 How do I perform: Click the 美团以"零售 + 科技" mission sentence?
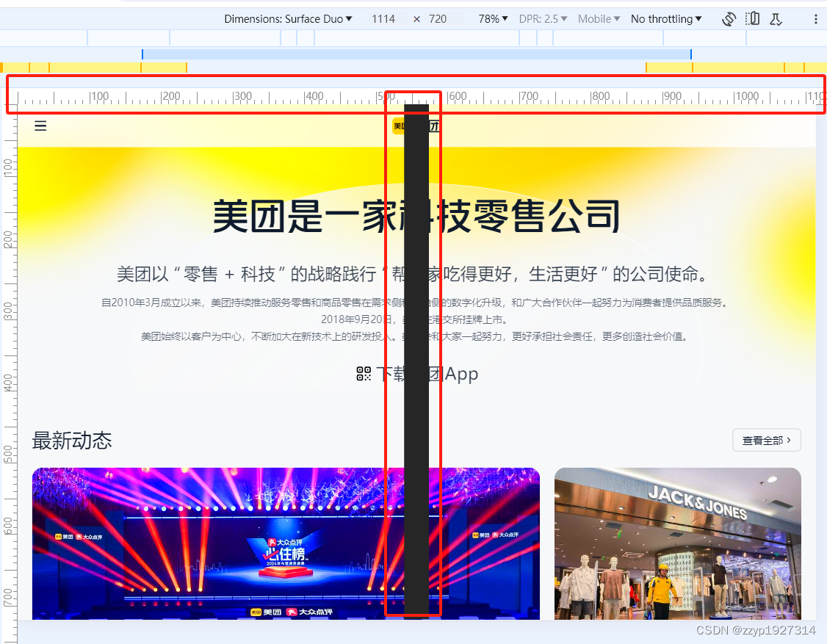[413, 274]
